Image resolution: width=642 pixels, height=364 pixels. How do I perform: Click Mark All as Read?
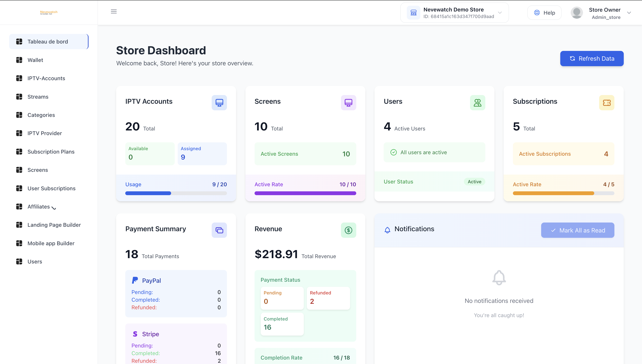(577, 230)
